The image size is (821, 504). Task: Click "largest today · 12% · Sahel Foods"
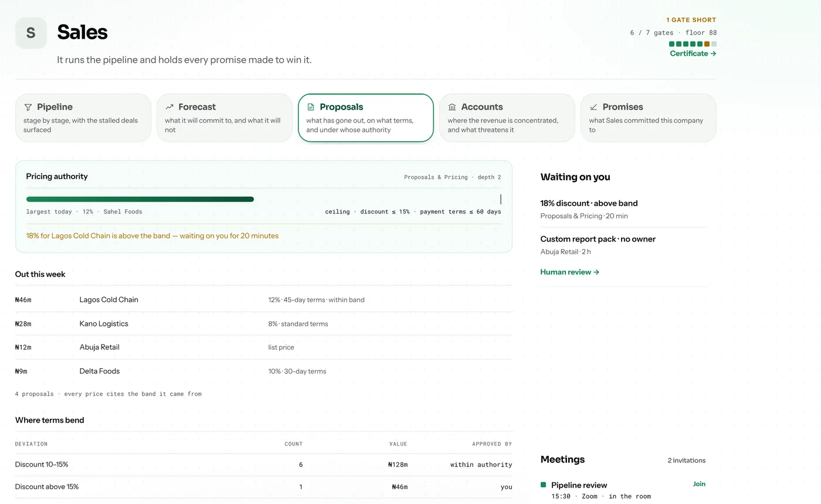pyautogui.click(x=84, y=212)
